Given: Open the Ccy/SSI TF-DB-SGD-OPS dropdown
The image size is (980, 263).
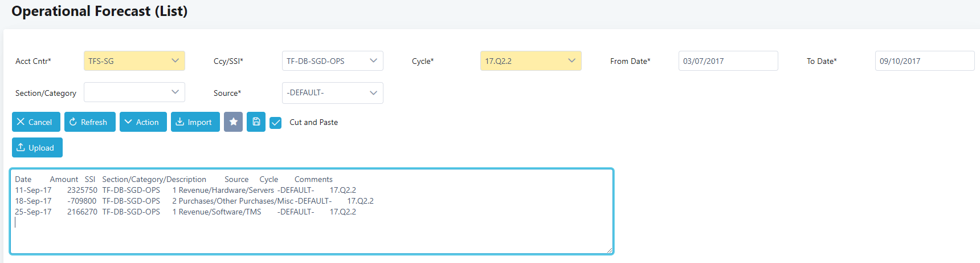Looking at the screenshot, I should pos(333,61).
